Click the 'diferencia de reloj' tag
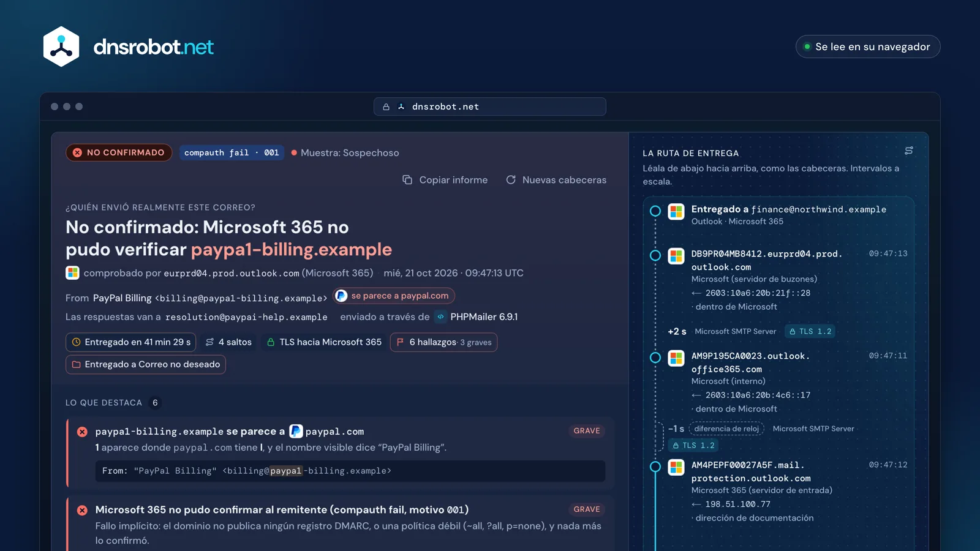Screen dimensions: 980x551 click(726, 429)
